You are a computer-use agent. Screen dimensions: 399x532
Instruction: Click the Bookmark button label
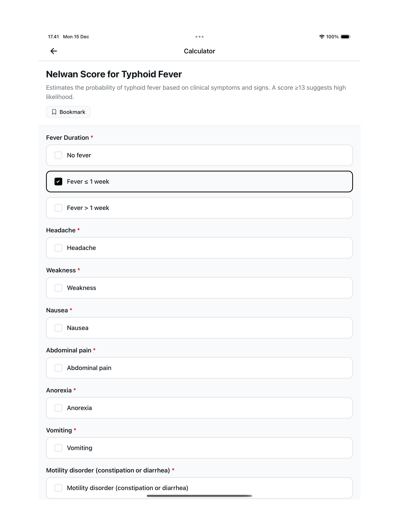click(72, 112)
